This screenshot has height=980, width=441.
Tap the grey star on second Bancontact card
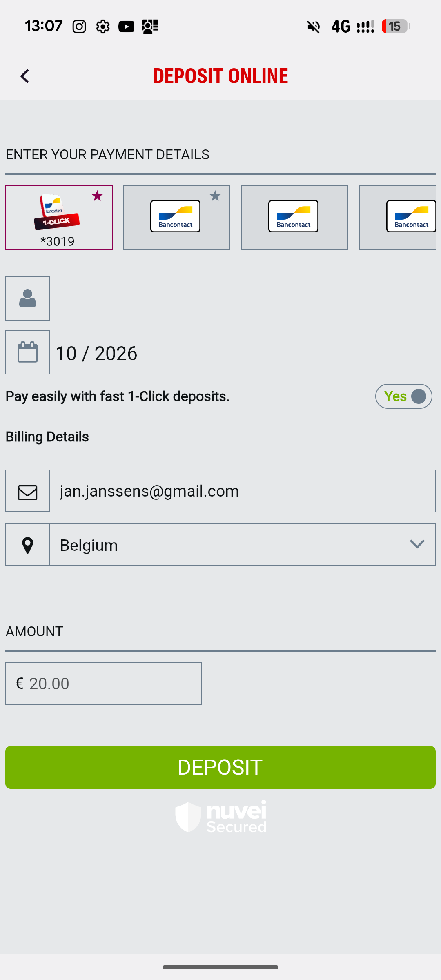tap(215, 196)
